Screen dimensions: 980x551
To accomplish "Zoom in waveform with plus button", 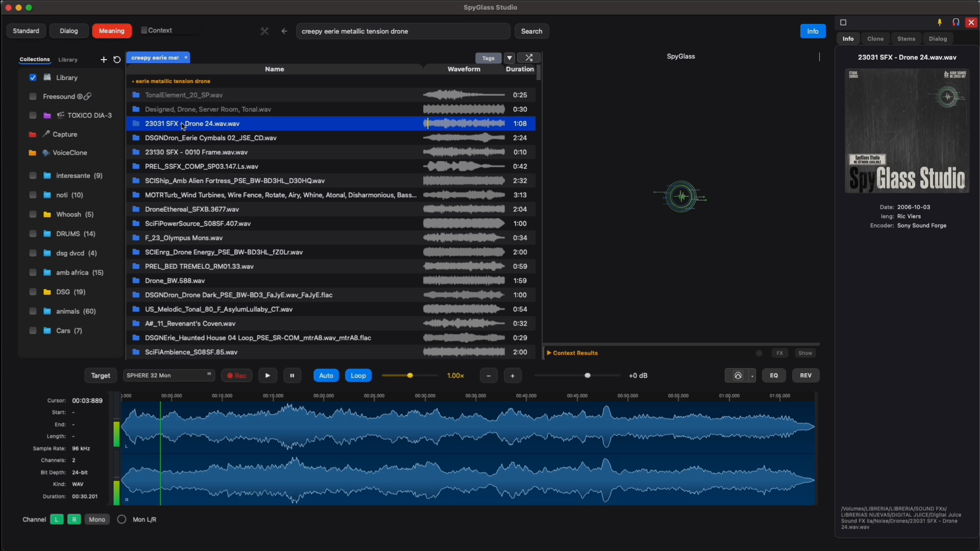I will click(x=512, y=375).
